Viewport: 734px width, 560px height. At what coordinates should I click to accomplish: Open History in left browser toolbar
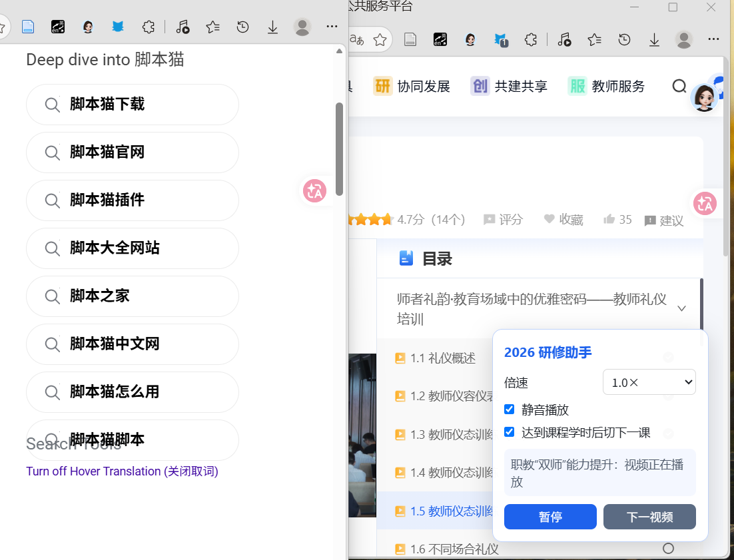pos(242,27)
